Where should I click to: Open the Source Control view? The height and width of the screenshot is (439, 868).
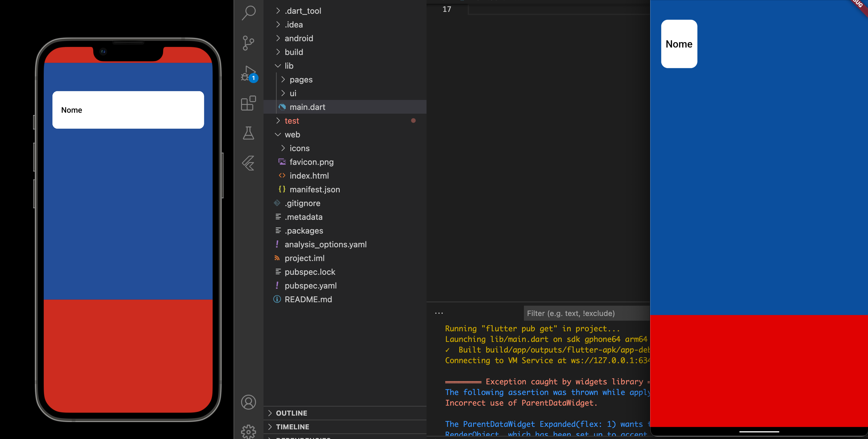point(248,43)
